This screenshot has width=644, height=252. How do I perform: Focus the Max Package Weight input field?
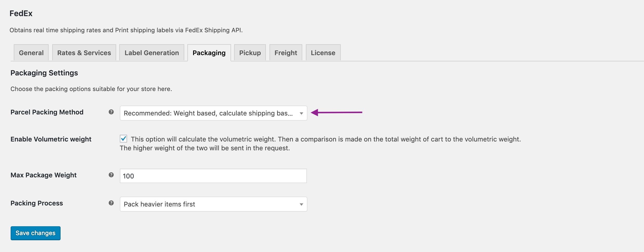213,176
